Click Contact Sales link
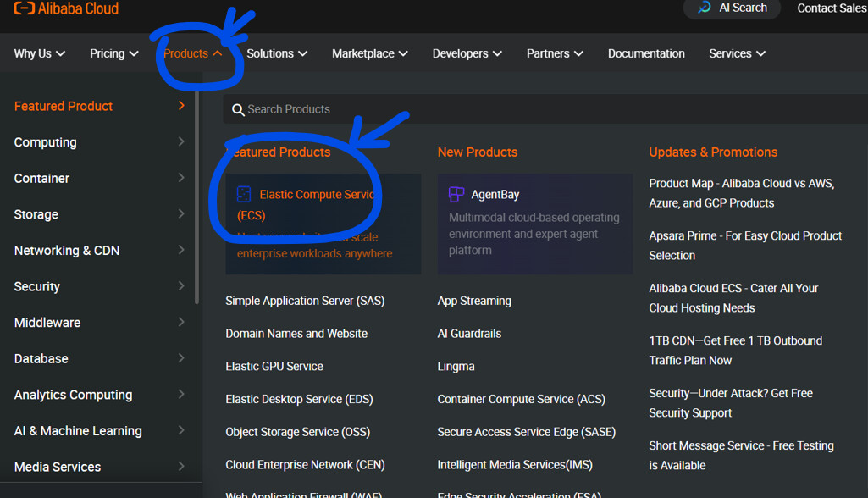Image resolution: width=868 pixels, height=498 pixels. 831,8
